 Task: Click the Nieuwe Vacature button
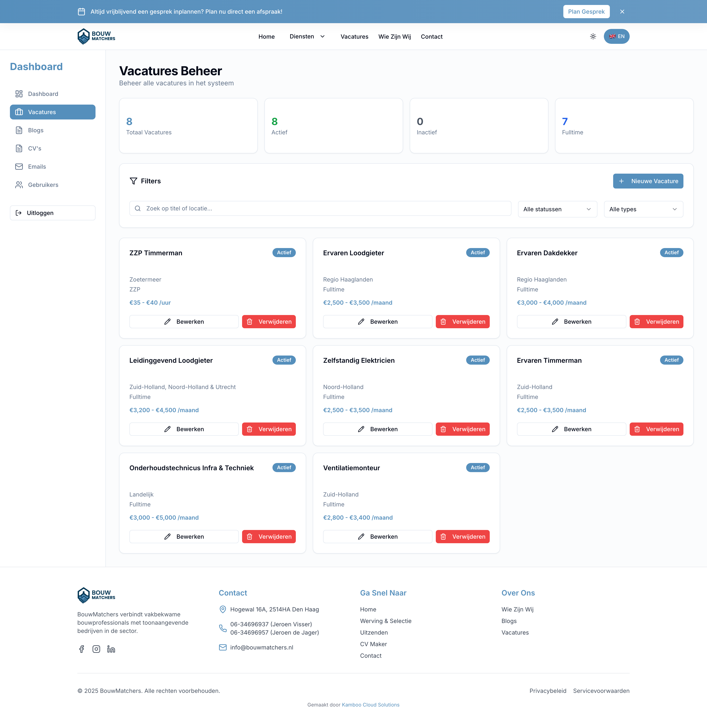click(x=648, y=181)
